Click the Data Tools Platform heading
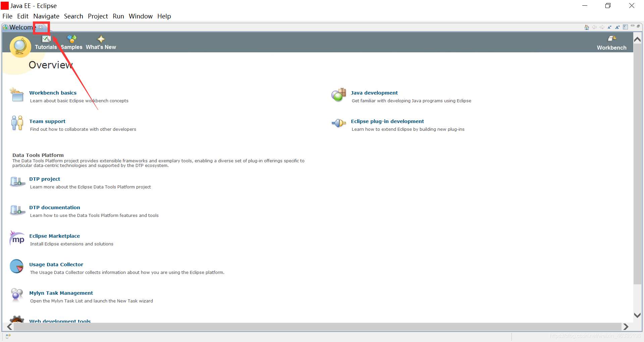Image resolution: width=644 pixels, height=342 pixels. click(38, 155)
